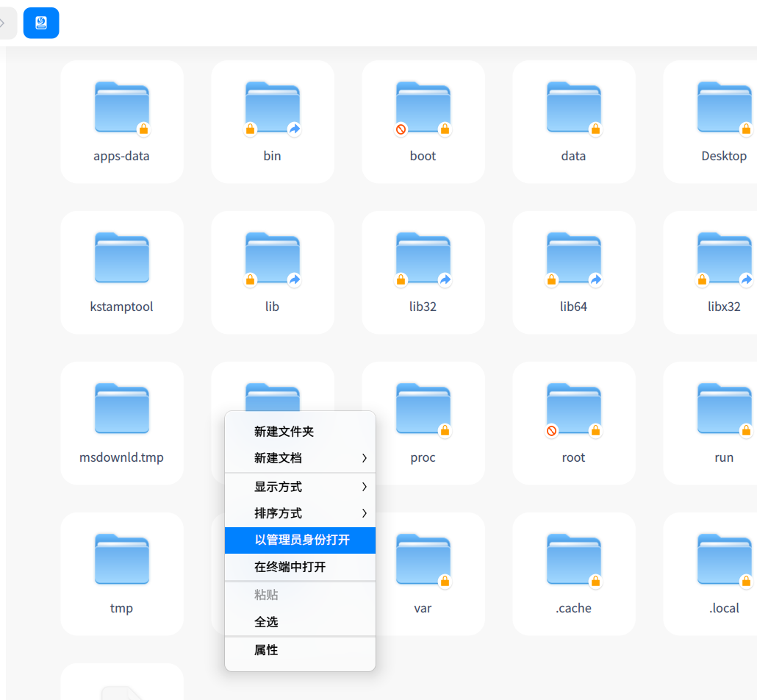Choose 在终端中打开 from context menu
The image size is (757, 700).
pyautogui.click(x=300, y=567)
